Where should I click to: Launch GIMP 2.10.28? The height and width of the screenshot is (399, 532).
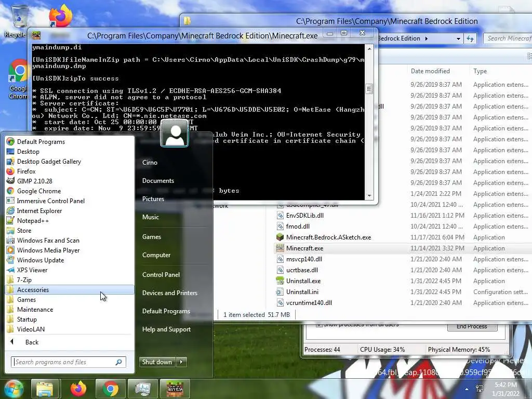(x=70, y=181)
